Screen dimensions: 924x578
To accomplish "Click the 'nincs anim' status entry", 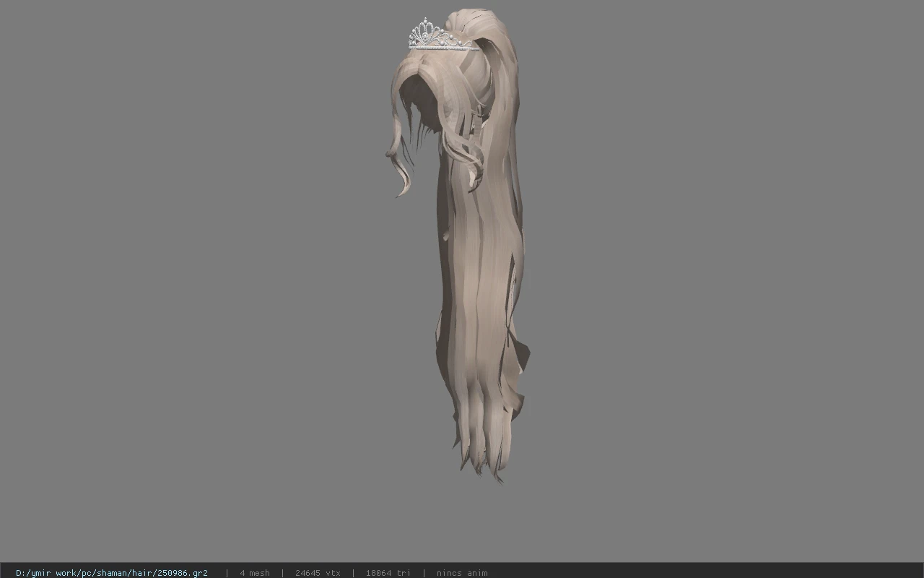I will click(462, 573).
